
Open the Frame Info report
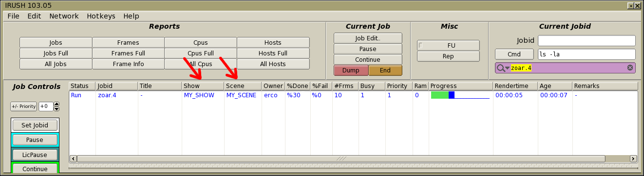click(x=128, y=64)
